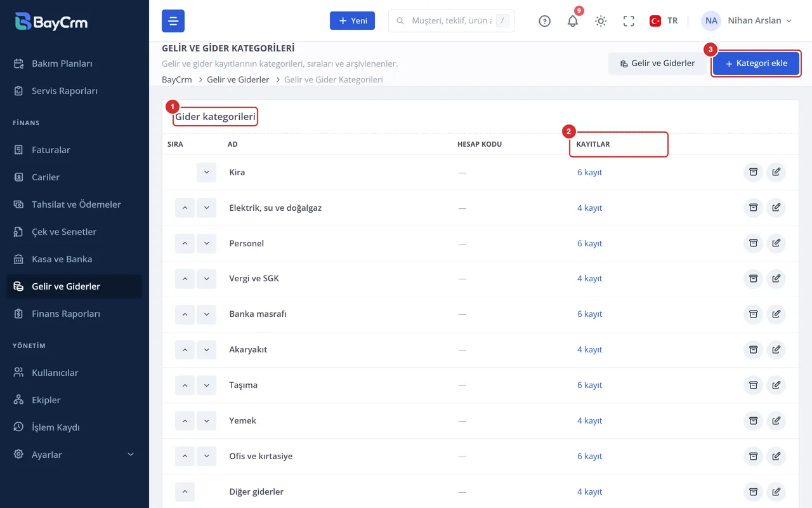Open the Nihan Arslan user dropdown
The width and height of the screenshot is (812, 508).
click(x=747, y=21)
